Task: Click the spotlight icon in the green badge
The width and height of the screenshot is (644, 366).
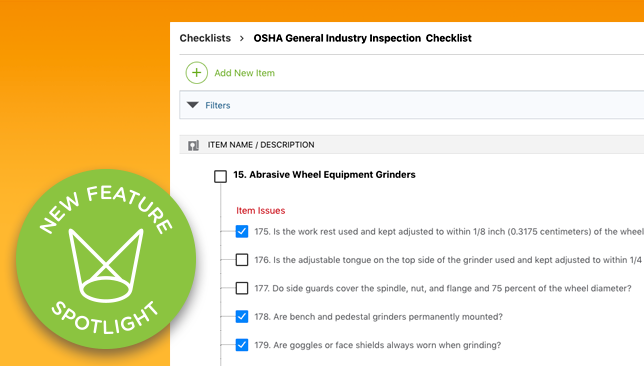Action: 106,265
